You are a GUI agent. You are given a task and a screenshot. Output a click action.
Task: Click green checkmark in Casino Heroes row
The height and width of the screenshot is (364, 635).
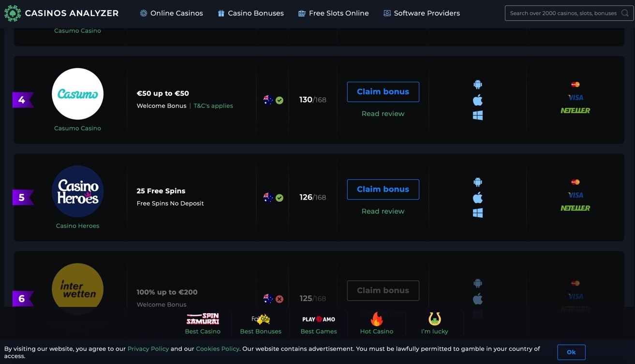click(280, 198)
